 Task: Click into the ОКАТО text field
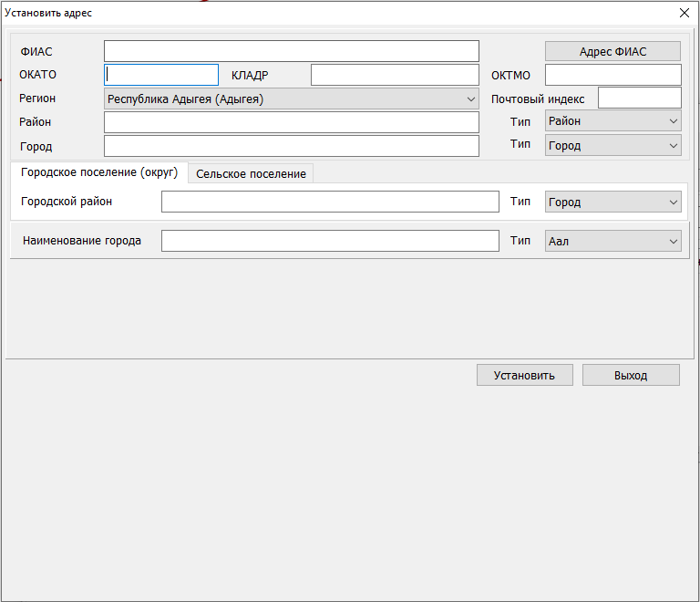[161, 75]
